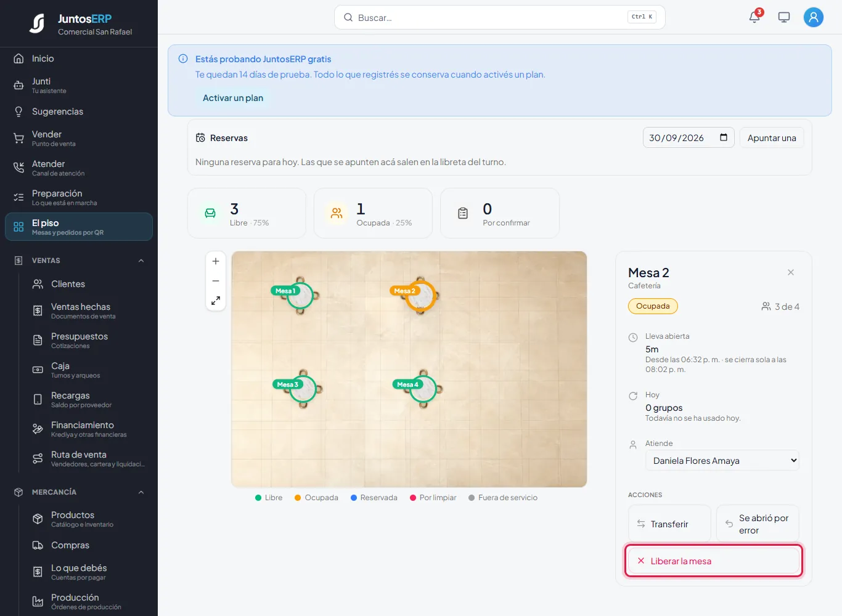Select Mesa 1 on the floor map
This screenshot has height=616, width=842.
[300, 296]
